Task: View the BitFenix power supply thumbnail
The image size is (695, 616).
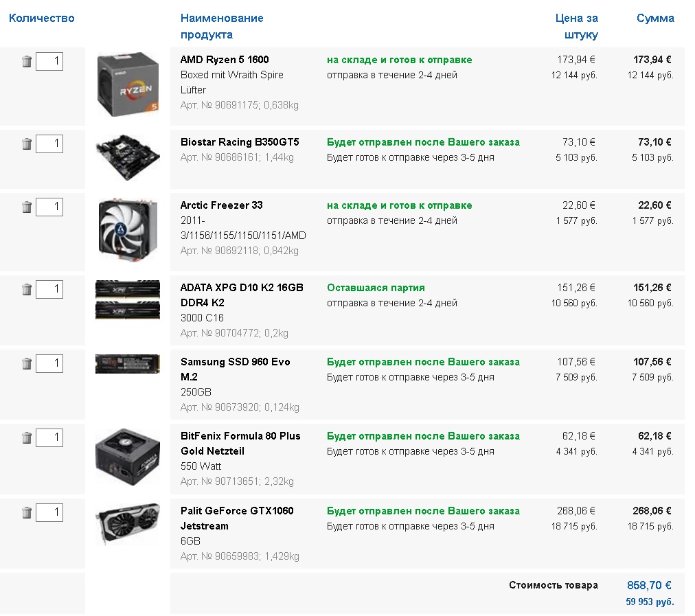Action: [128, 457]
